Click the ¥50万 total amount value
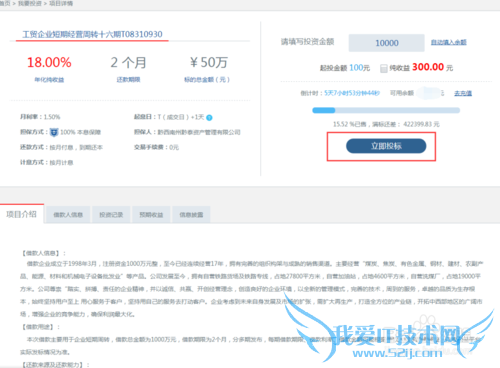Viewport: 500px width, 368px height. [x=209, y=62]
